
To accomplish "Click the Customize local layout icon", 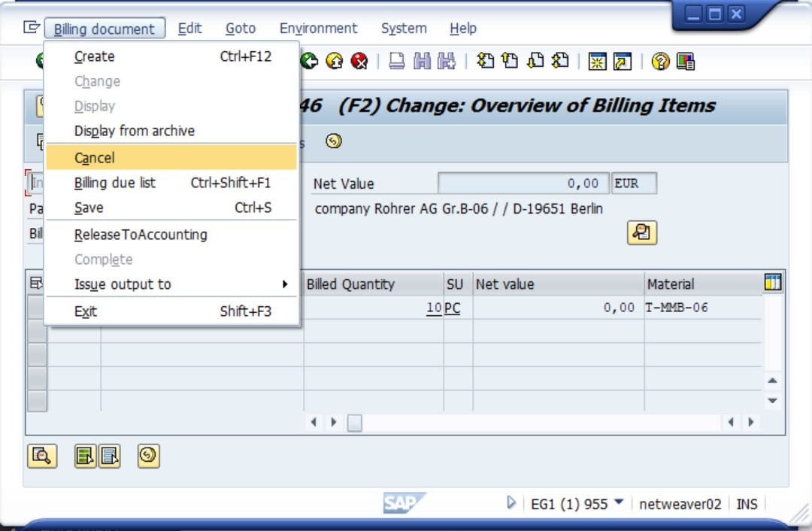I will point(685,61).
